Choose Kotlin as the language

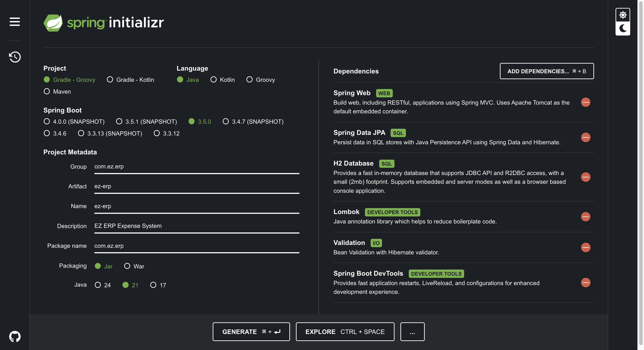214,80
